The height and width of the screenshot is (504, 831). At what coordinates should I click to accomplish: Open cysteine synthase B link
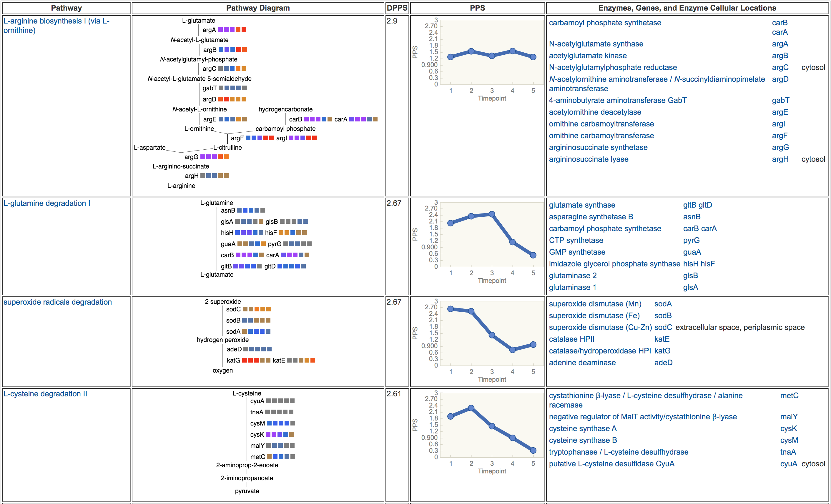[583, 440]
